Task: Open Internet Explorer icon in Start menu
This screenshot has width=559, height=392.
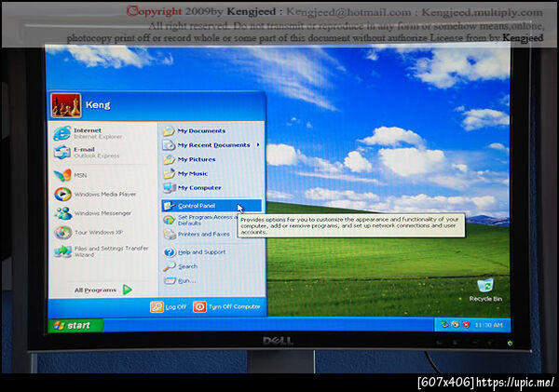Action: [62, 133]
